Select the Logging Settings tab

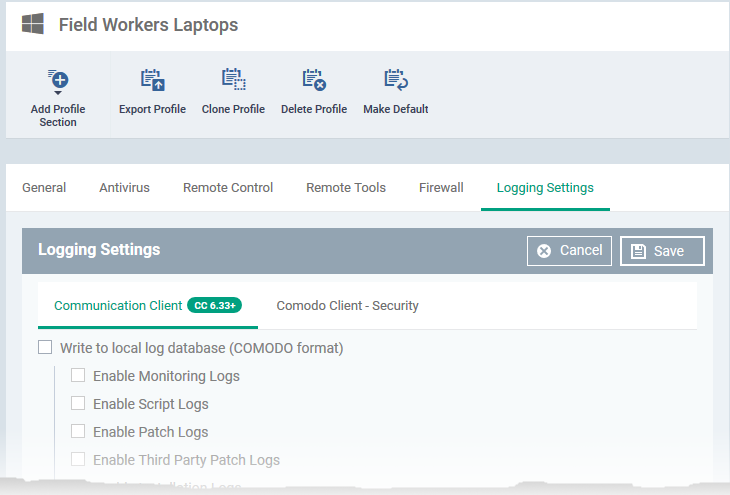click(545, 188)
